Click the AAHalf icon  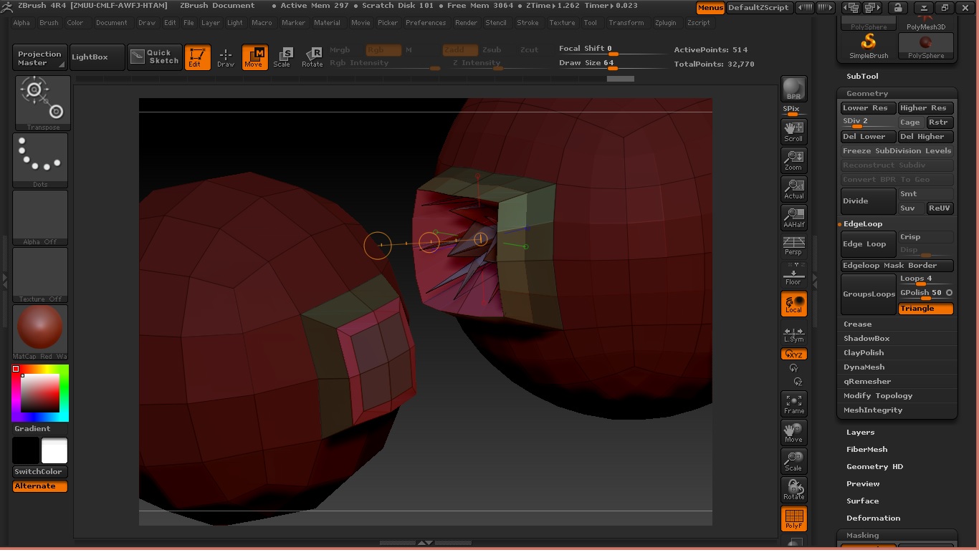[x=793, y=218]
